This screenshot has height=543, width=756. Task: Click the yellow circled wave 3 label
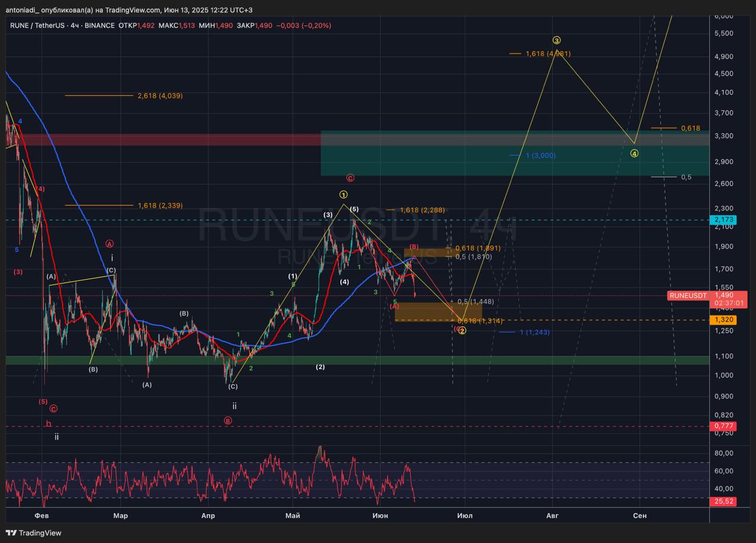556,40
